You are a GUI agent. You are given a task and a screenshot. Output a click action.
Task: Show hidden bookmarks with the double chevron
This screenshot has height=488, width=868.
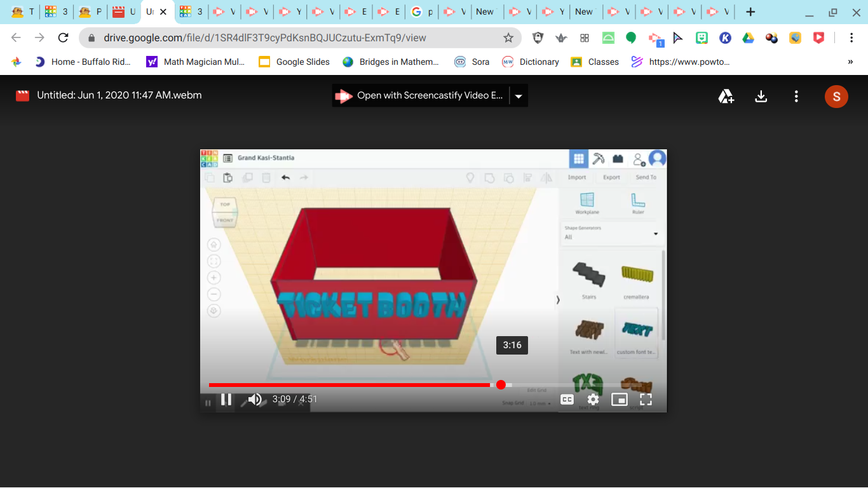pos(850,62)
